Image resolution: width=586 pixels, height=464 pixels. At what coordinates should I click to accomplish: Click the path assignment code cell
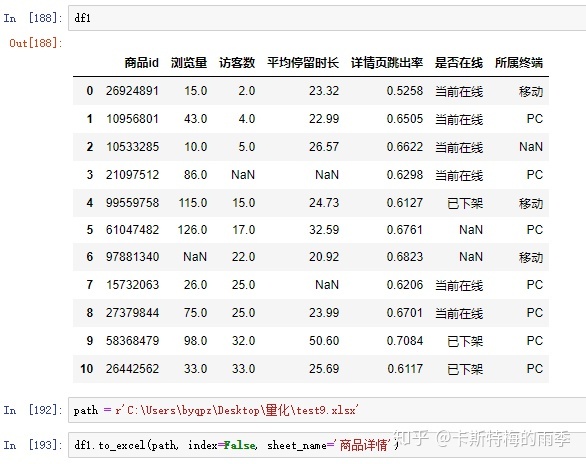coord(327,410)
